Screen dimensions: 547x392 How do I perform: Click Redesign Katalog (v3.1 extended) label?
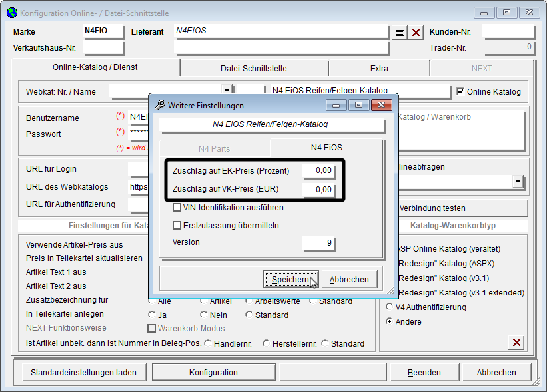click(x=462, y=293)
